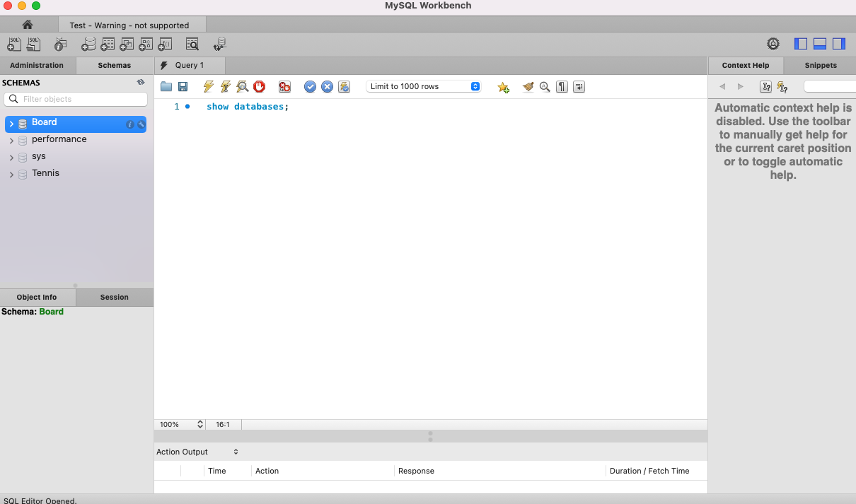The image size is (856, 504).
Task: Click the context help search field
Action: (x=830, y=86)
